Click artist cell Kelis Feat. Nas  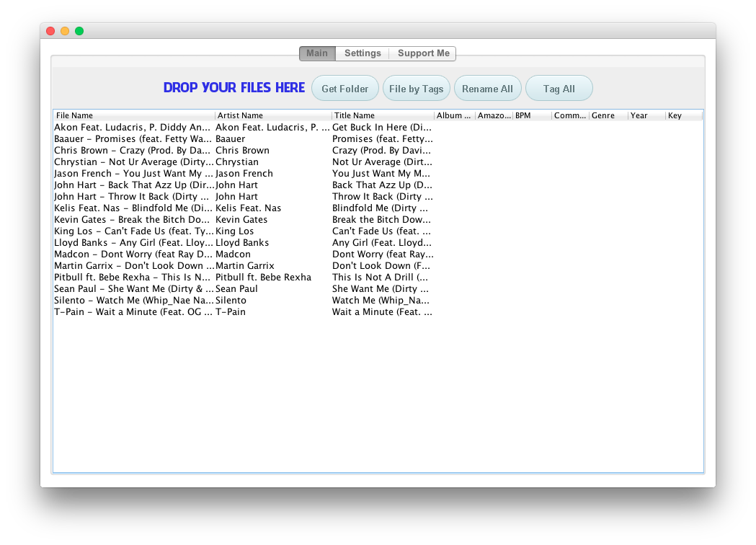(x=273, y=208)
